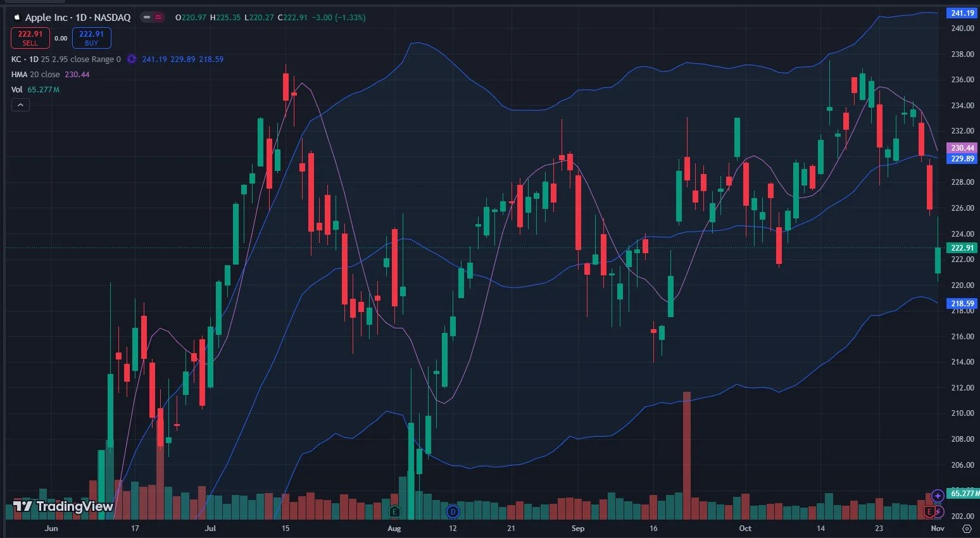Click the 0.00 spread value
980x538 pixels.
click(61, 39)
